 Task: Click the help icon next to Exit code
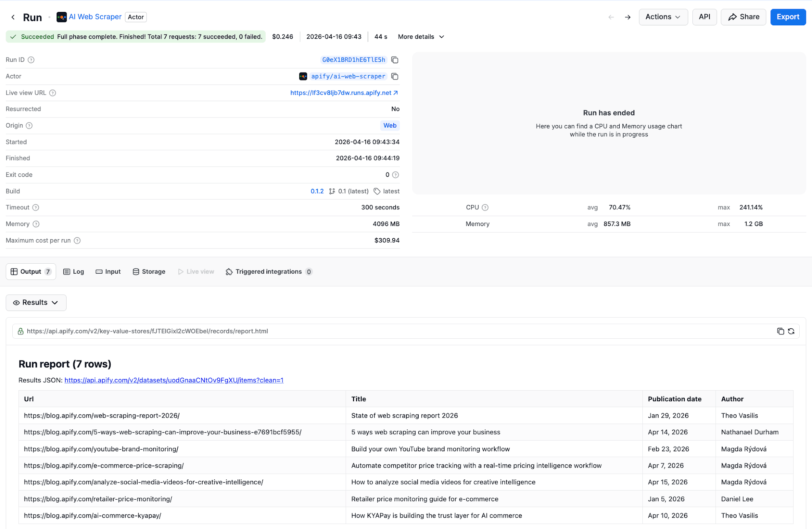tap(395, 175)
